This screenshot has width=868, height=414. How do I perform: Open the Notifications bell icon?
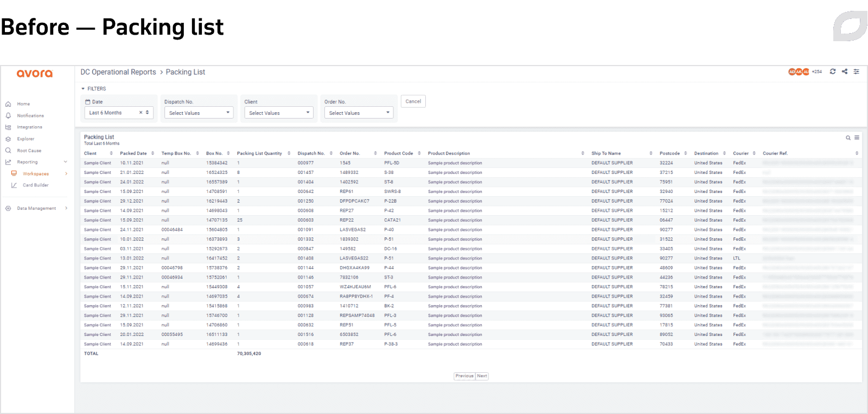[x=8, y=115]
